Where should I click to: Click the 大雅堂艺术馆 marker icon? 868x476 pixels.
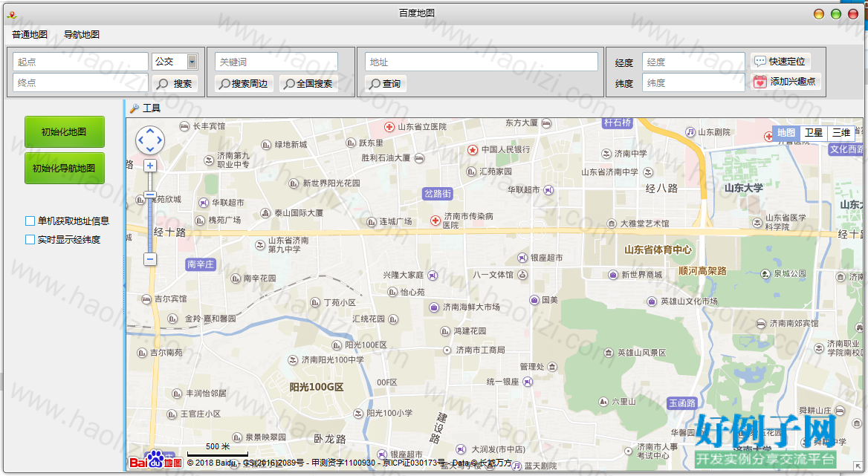612,224
